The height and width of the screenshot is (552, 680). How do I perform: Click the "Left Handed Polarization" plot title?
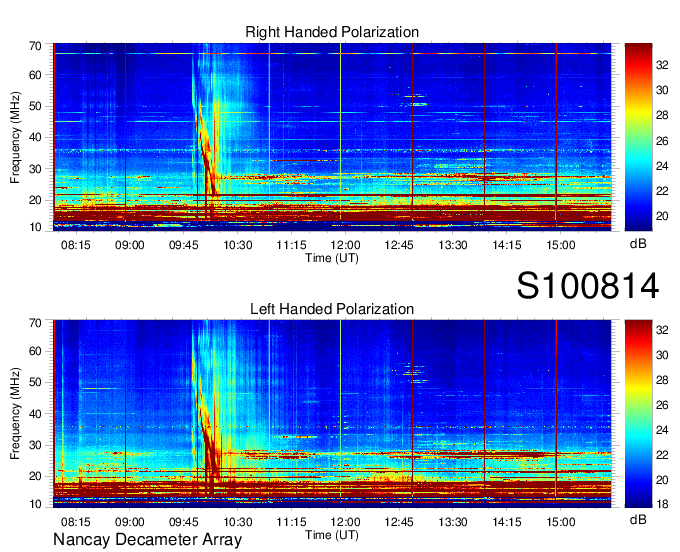(332, 309)
